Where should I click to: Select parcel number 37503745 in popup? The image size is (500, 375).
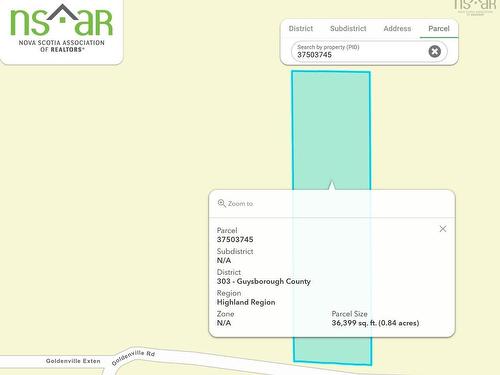[x=235, y=240]
